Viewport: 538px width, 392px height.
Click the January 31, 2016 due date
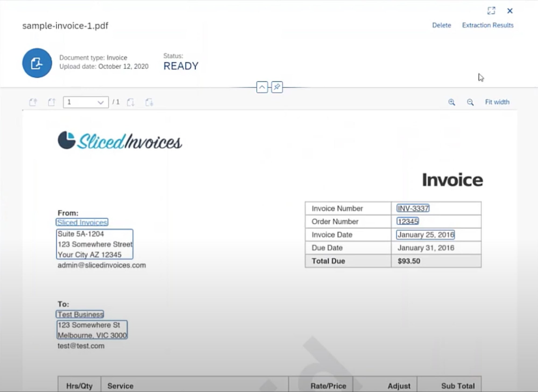pyautogui.click(x=426, y=248)
